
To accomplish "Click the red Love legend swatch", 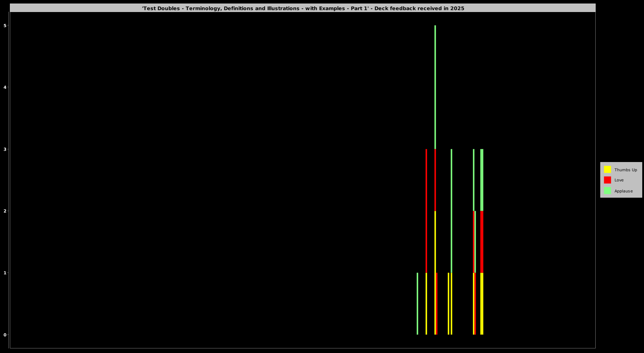I will [x=607, y=180].
